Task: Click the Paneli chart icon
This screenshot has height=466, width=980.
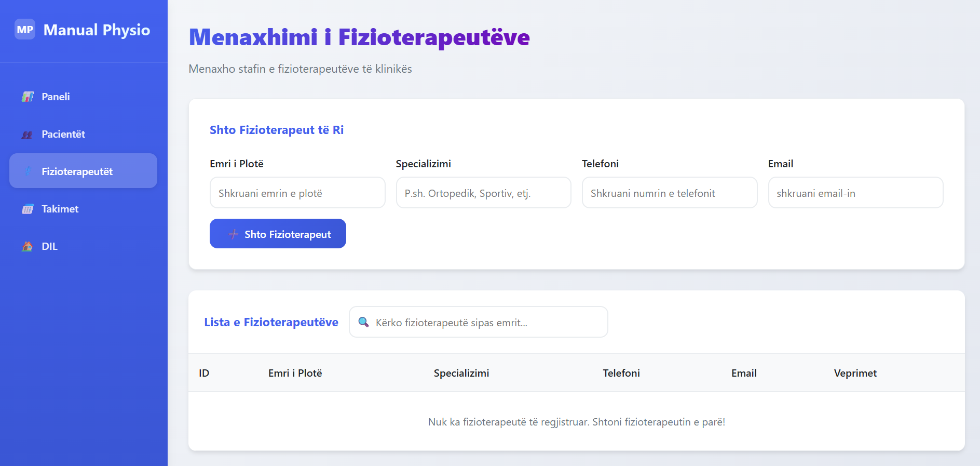Action: click(28, 97)
